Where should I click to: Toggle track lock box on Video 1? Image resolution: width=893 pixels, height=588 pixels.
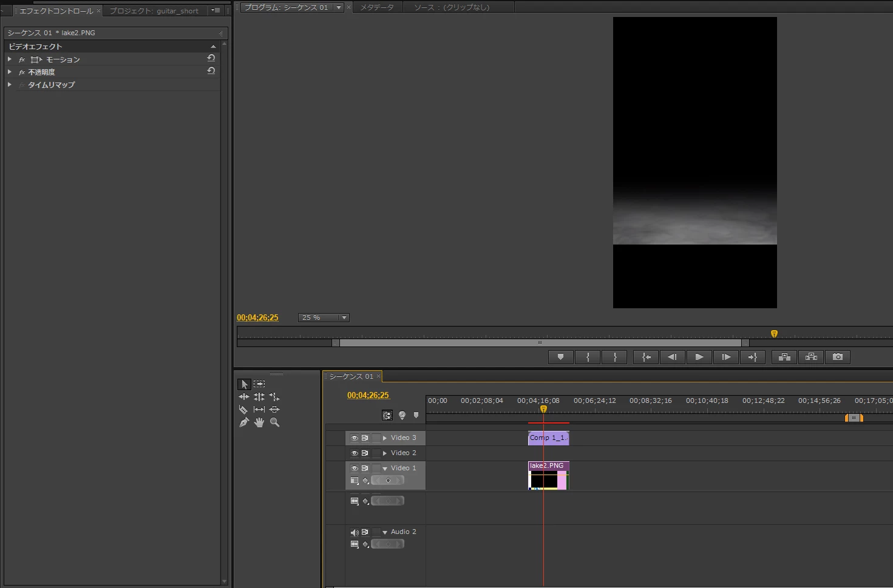[376, 468]
